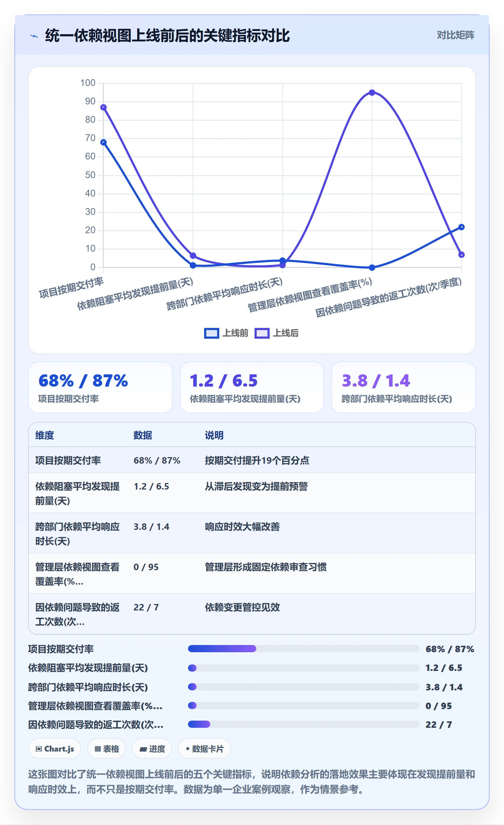Click table cell 管理层形成固定依赖审查习惯
504x825 pixels.
click(266, 567)
